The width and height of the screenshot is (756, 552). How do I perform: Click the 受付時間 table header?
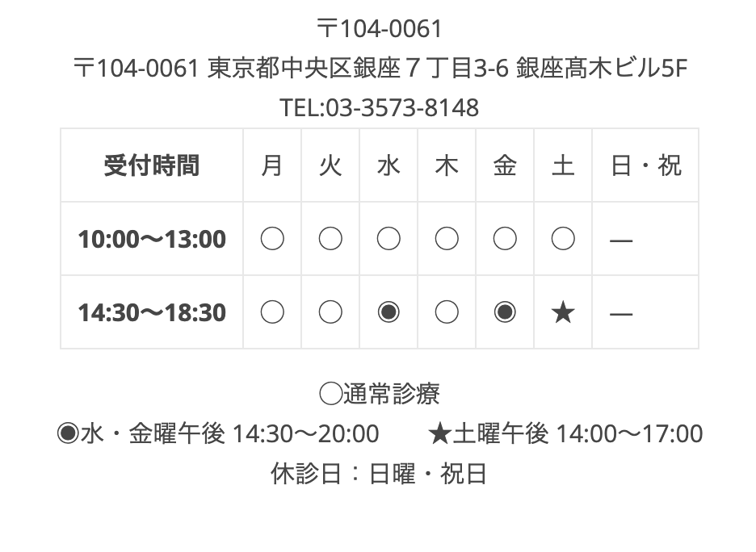click(x=152, y=165)
